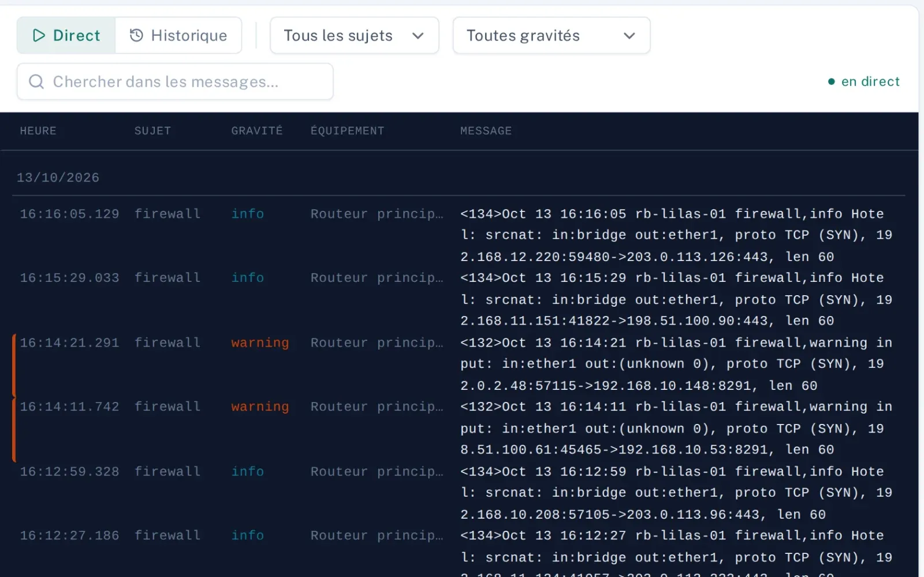Screen dimensions: 924x577
Task: Click info severity in 16:12:27 row
Action: click(248, 535)
